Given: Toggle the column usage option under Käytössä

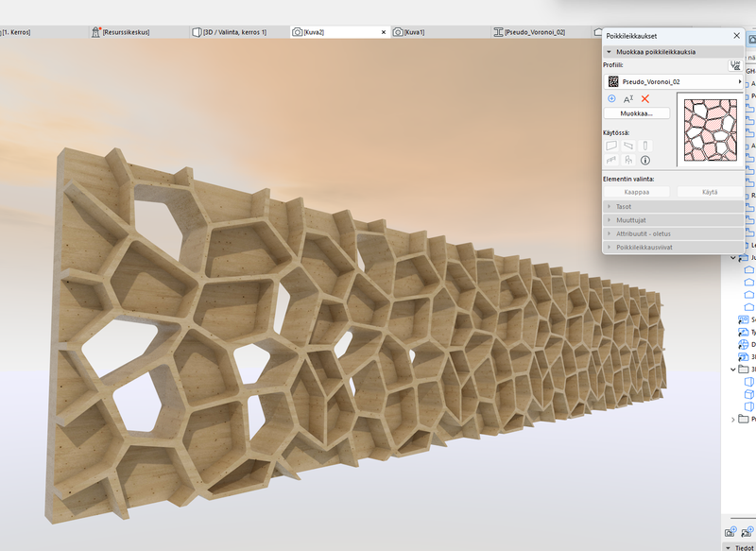Looking at the screenshot, I should (644, 146).
